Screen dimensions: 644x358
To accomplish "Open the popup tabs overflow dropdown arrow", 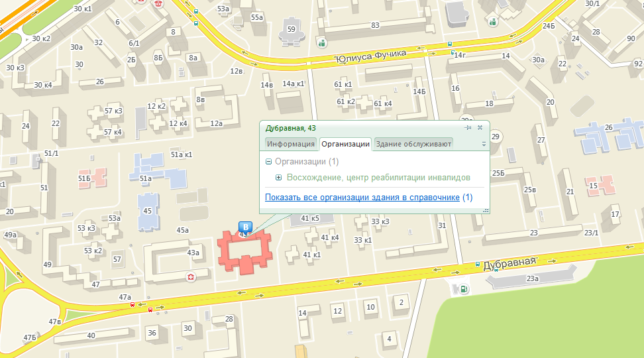I will tap(483, 144).
